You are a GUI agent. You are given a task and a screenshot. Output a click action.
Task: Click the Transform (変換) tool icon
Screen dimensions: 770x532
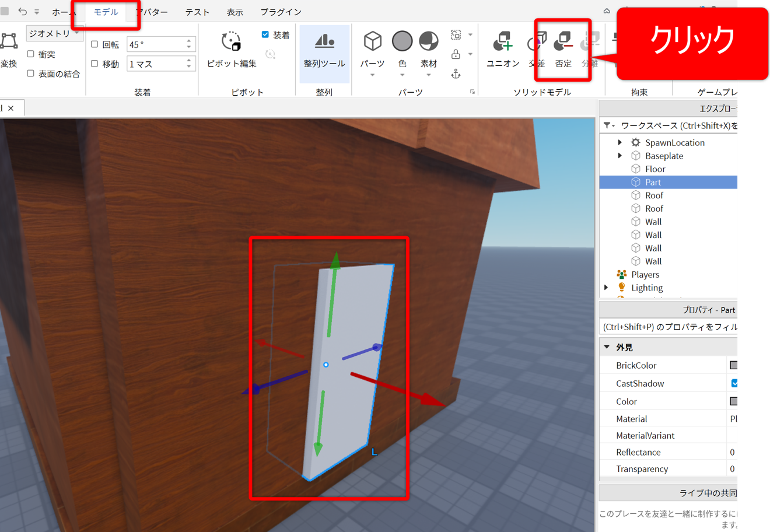click(9, 42)
